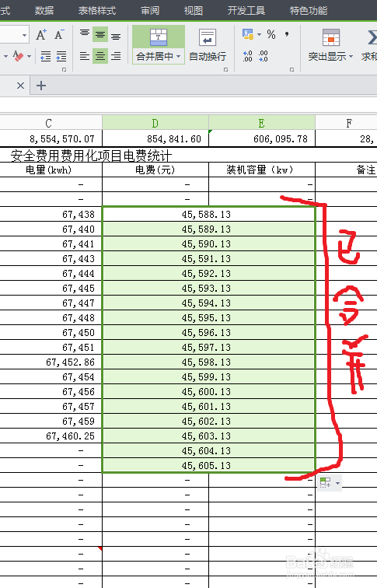Open the 审阅 ribbon tab
The height and width of the screenshot is (588, 377).
[150, 11]
